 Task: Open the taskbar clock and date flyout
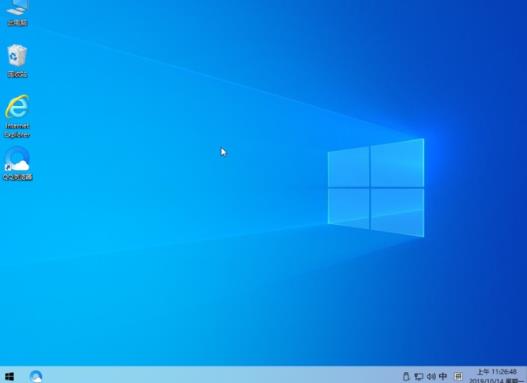point(497,376)
